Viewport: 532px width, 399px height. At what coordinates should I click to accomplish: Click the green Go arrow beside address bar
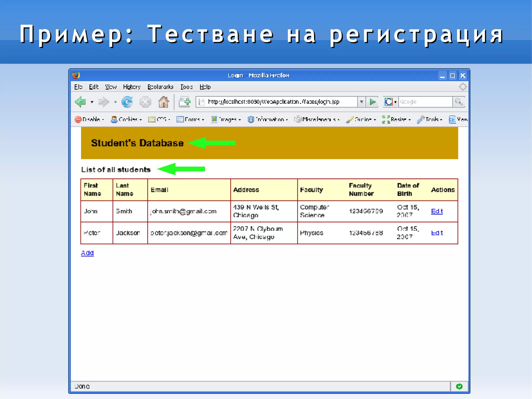(x=373, y=102)
